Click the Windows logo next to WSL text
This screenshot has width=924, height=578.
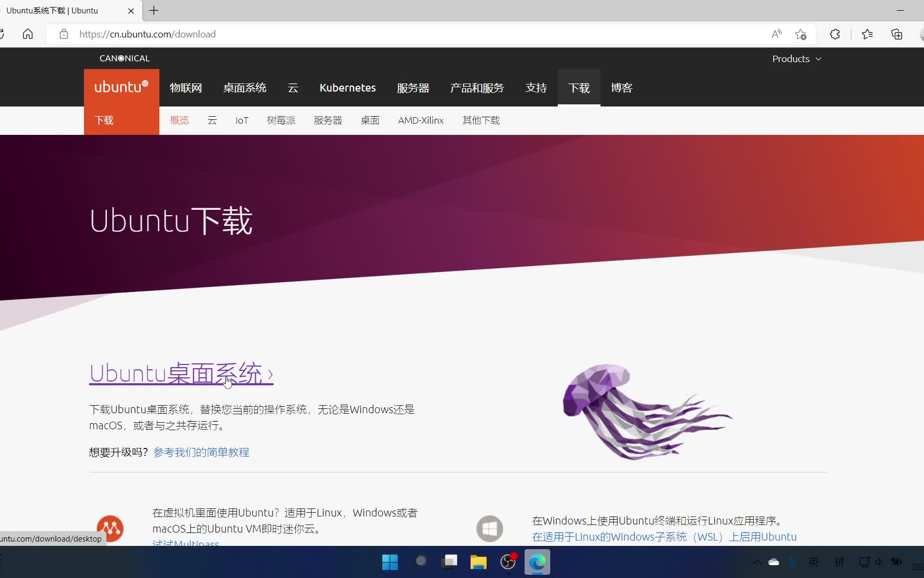pos(489,529)
